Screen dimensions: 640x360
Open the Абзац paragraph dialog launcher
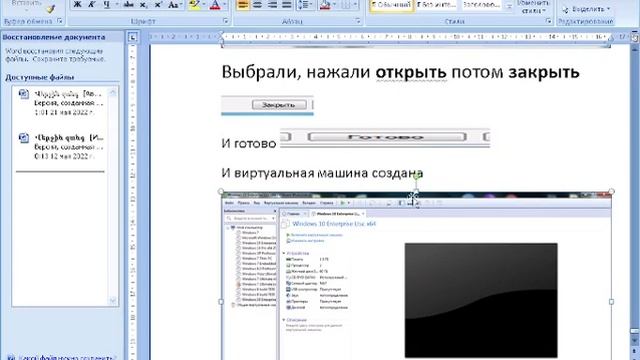[358, 21]
